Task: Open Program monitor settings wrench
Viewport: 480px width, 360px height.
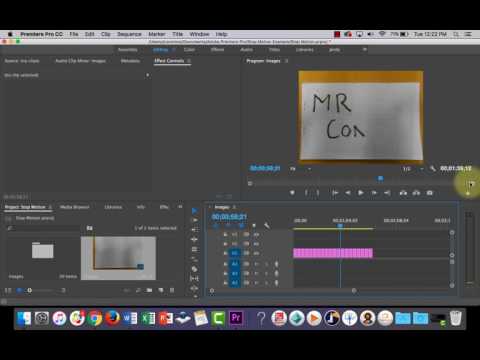Action: pos(433,169)
